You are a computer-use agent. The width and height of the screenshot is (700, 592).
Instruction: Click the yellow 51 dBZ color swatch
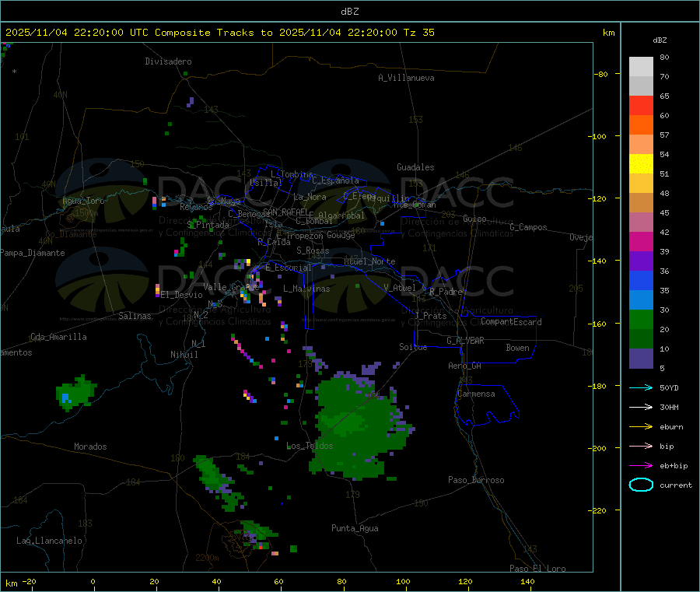click(641, 164)
